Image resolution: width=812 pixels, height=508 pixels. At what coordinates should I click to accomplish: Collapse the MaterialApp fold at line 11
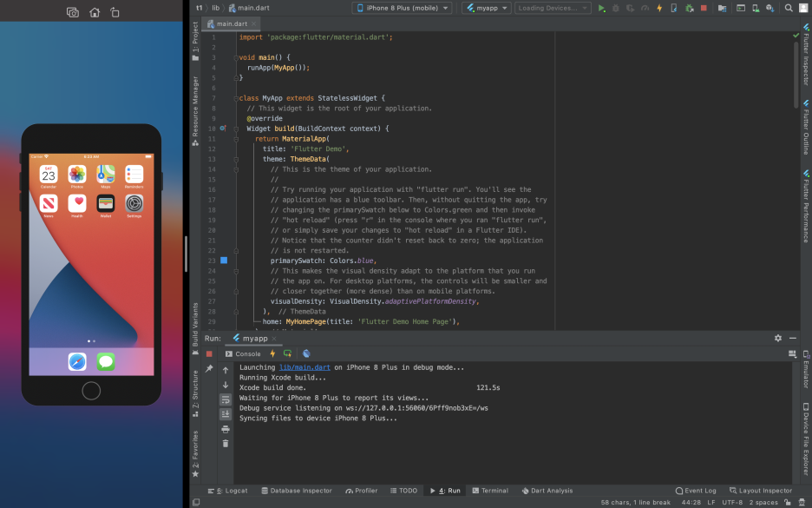pos(236,139)
